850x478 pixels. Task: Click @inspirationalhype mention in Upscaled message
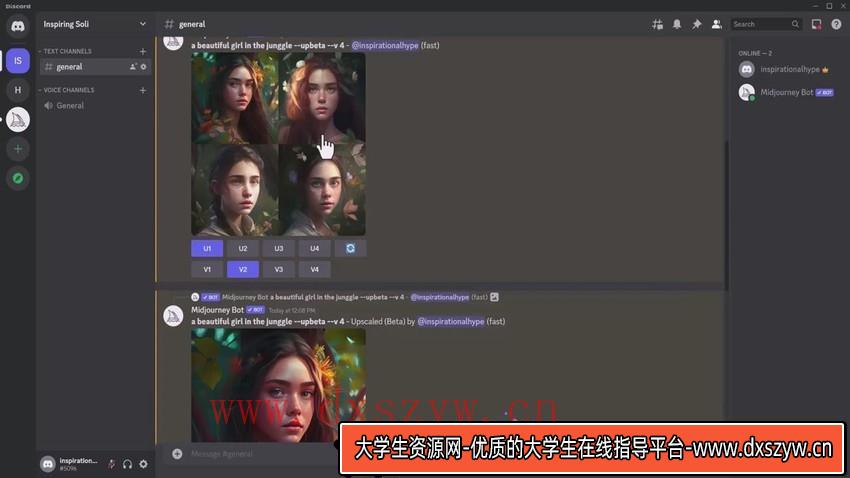[x=450, y=321]
